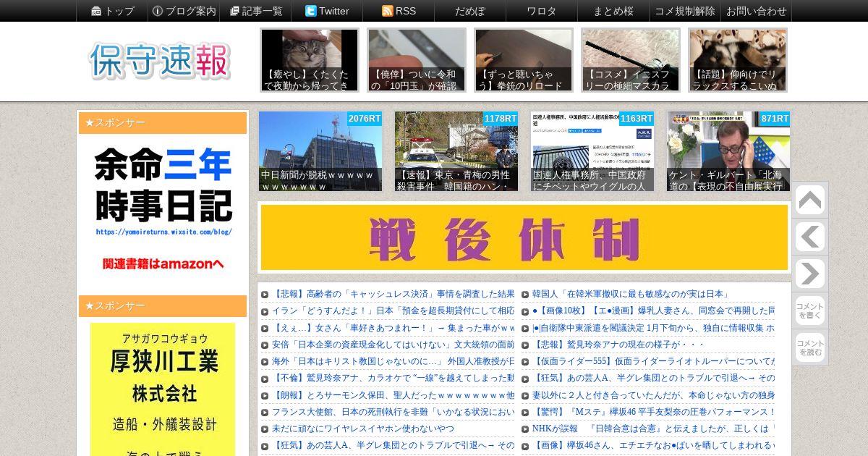Click the 保守速報 site logo
Screen dimensions: 868x456
click(160, 61)
